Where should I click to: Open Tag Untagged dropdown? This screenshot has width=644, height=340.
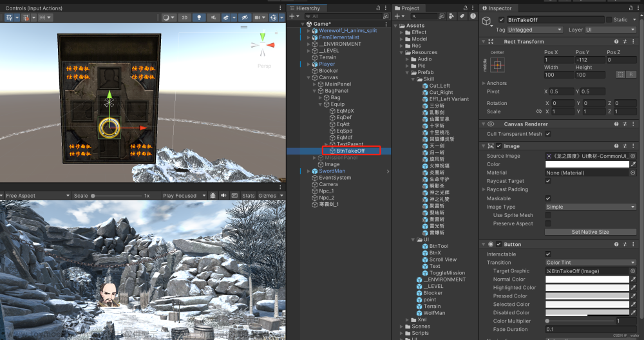(535, 30)
